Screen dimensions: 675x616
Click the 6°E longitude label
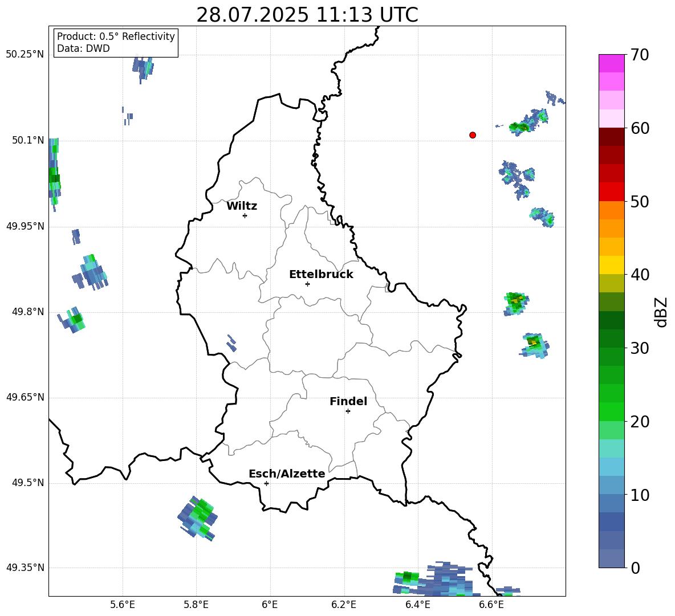[x=270, y=605]
